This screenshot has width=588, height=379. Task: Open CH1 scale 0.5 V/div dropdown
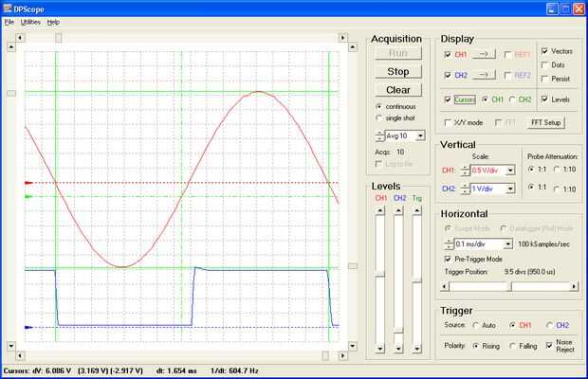point(510,171)
